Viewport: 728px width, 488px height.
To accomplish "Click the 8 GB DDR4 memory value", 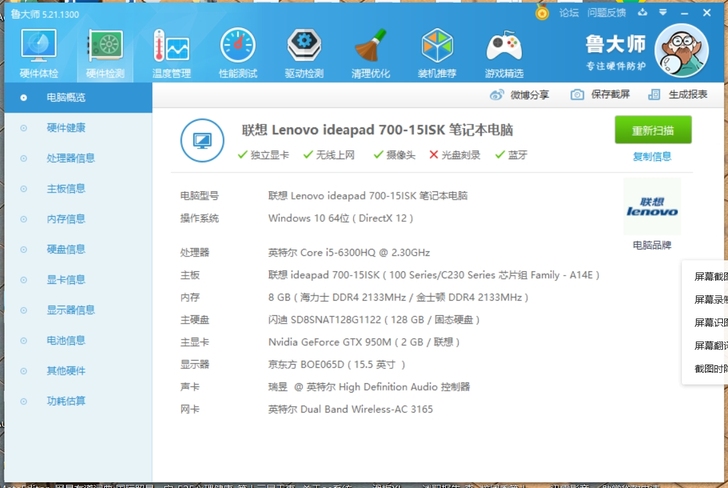I will (x=398, y=297).
